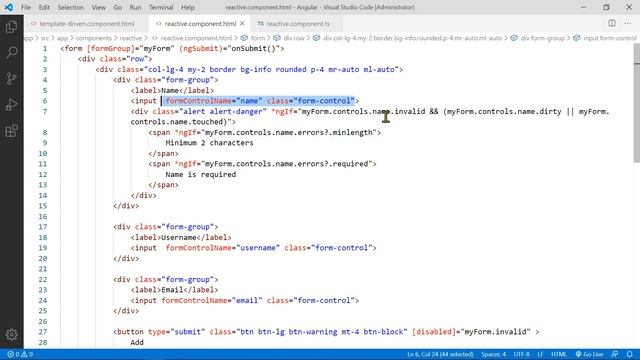
Task: Open the File menu
Action: coord(26,7)
